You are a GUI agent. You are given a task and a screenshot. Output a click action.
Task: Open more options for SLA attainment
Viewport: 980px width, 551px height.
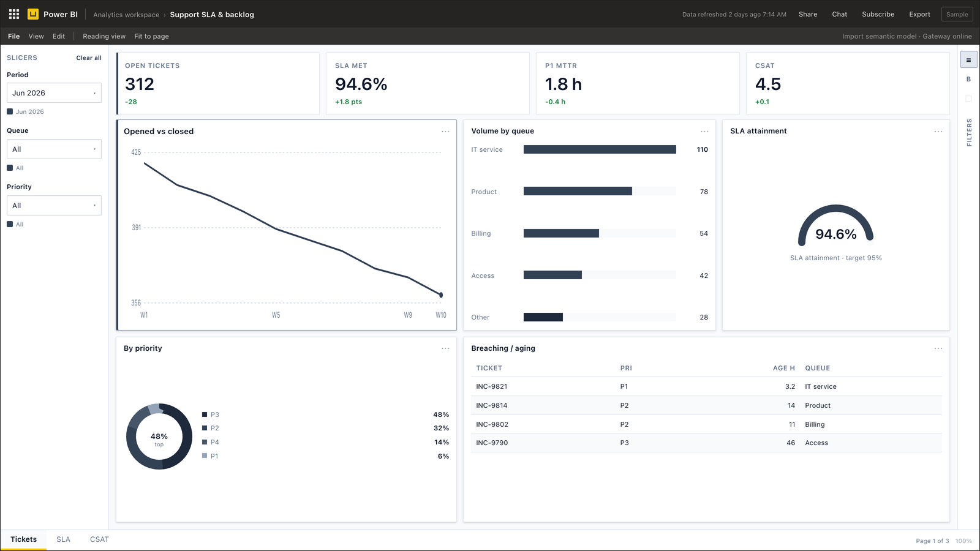[938, 132]
